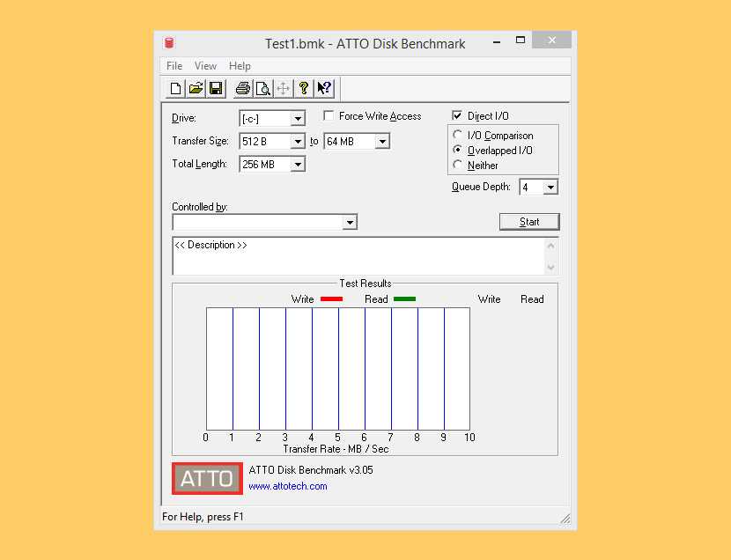Print results with the printer icon
The height and width of the screenshot is (560, 731).
pos(242,88)
